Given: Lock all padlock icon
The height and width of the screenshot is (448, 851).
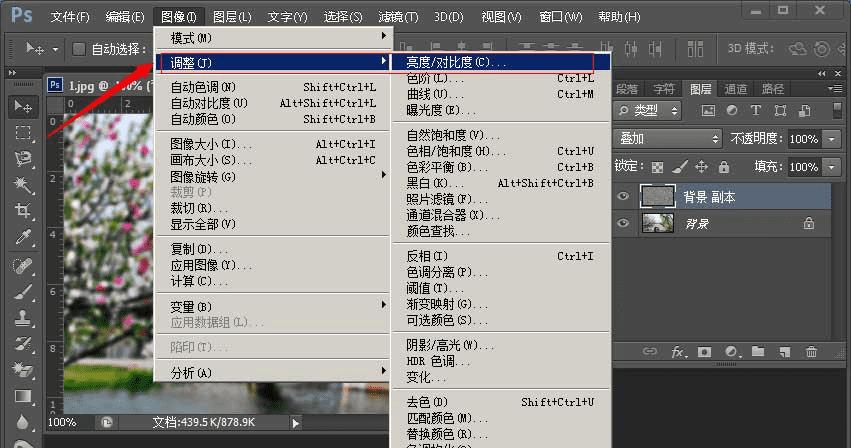Looking at the screenshot, I should (723, 167).
